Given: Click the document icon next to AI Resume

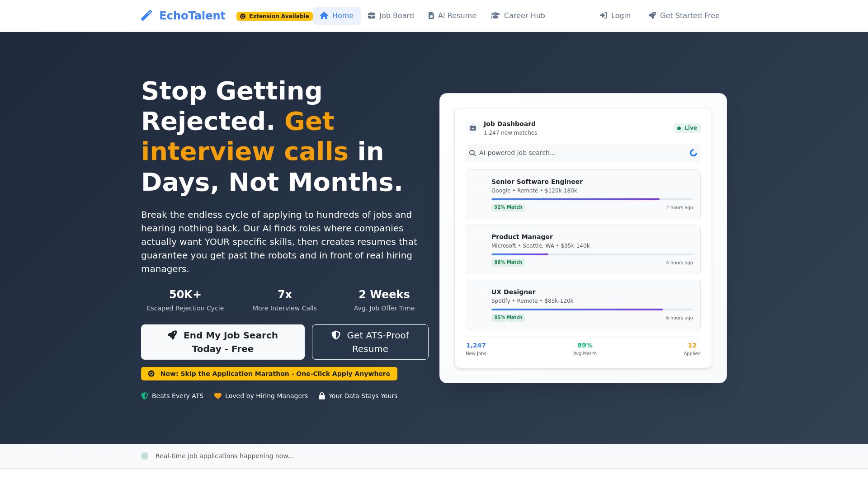Looking at the screenshot, I should (x=431, y=15).
